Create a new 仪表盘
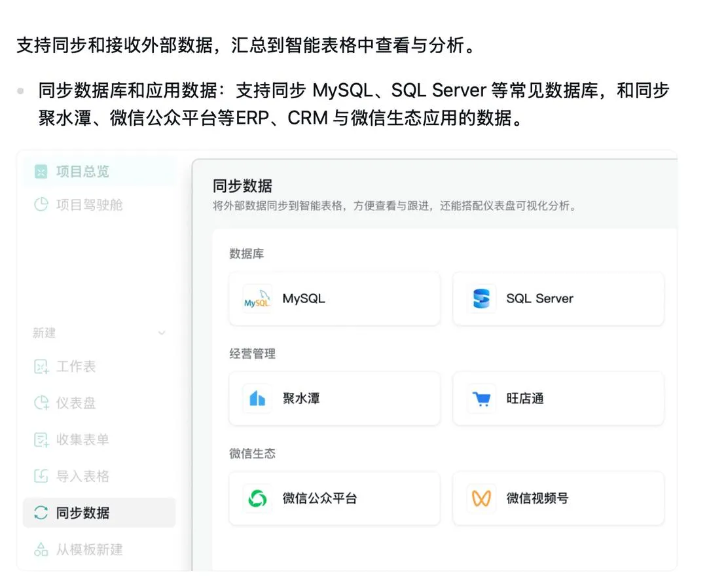 tap(99, 403)
